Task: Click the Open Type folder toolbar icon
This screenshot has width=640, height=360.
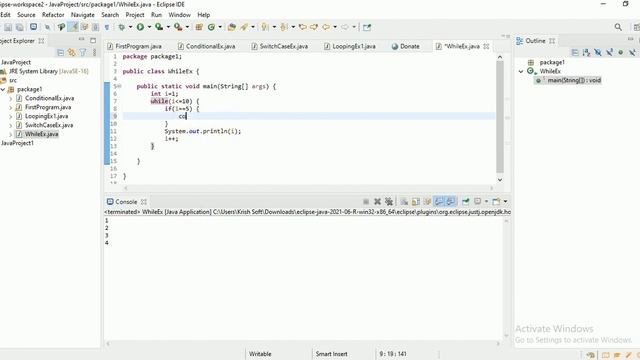Action: [231, 27]
